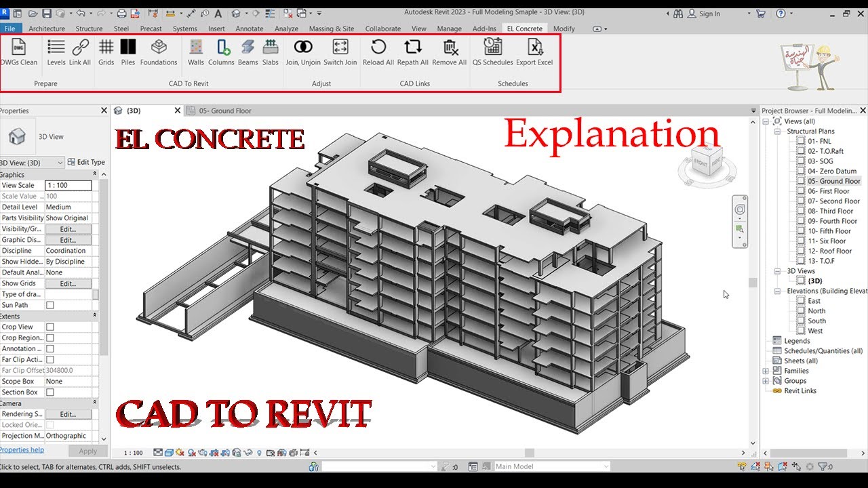
Task: Click Edit button for Show Grids
Action: click(68, 283)
